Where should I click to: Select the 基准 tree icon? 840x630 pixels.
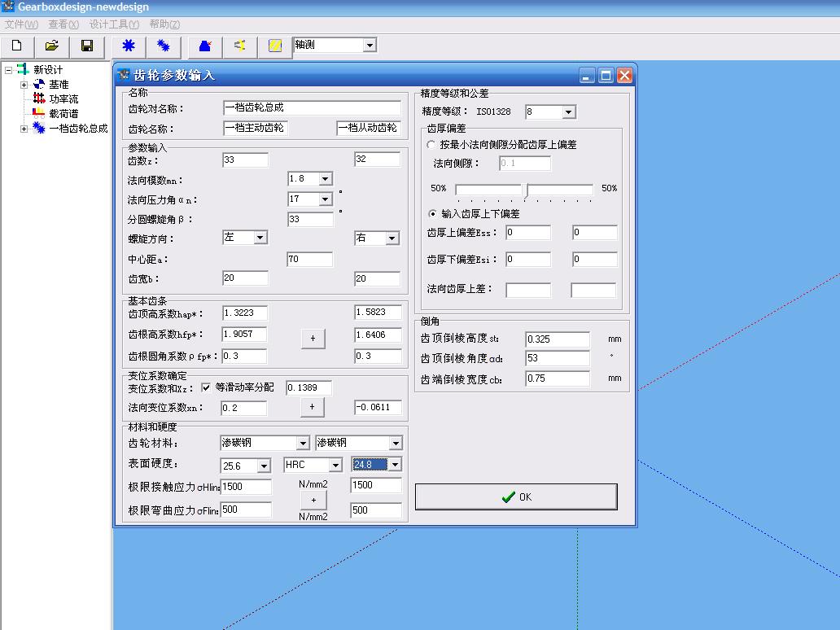[39, 84]
